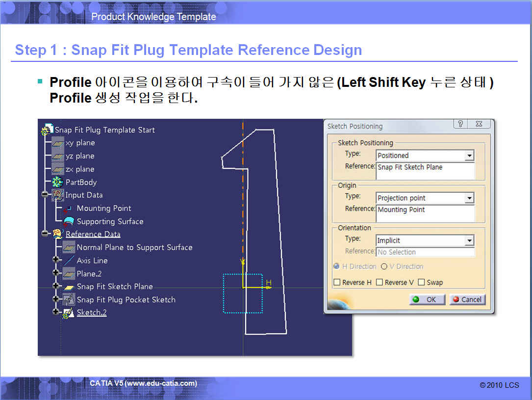
Task: Click the xy plane icon in tree
Action: click(x=58, y=143)
